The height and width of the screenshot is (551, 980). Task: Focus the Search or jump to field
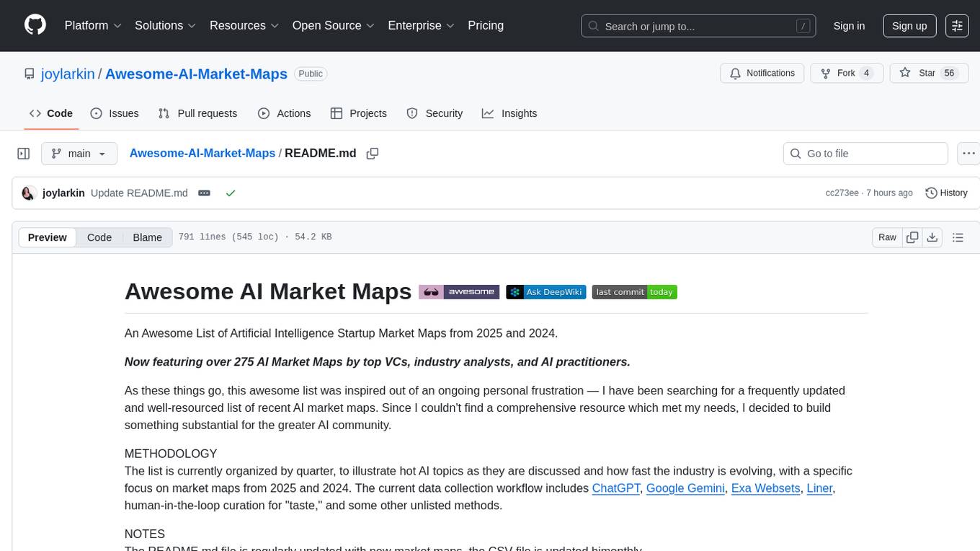pos(698,25)
